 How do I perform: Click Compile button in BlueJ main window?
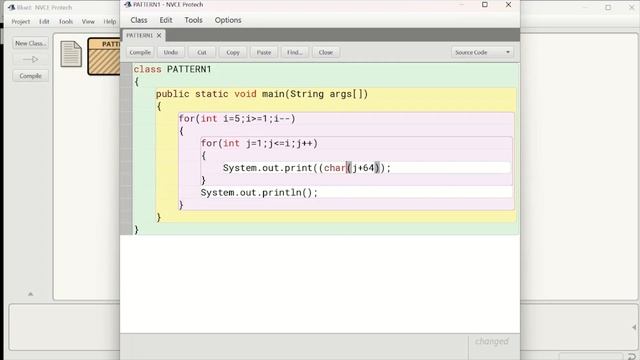tap(31, 76)
